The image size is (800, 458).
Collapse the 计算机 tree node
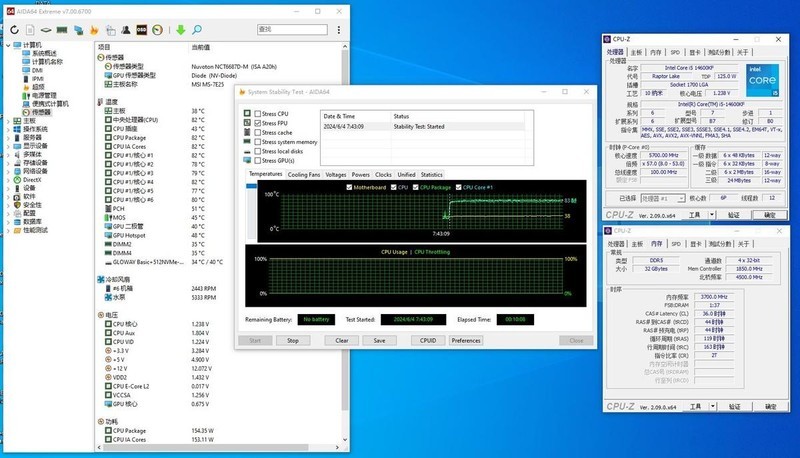[x=8, y=45]
